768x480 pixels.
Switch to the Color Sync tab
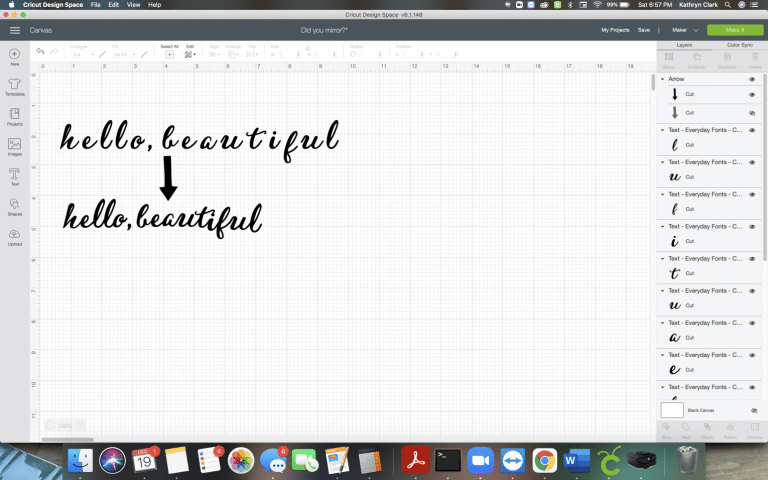[739, 45]
